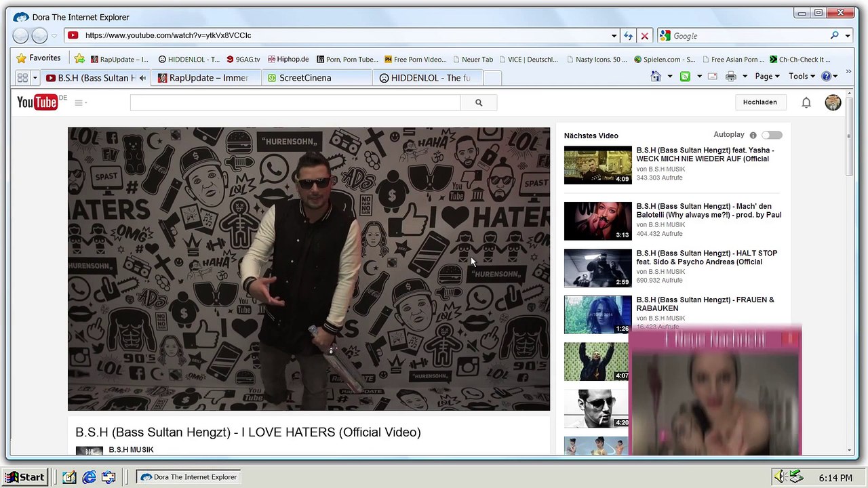Open the Hiphop.de bookmark
The width and height of the screenshot is (868, 488).
tap(288, 59)
